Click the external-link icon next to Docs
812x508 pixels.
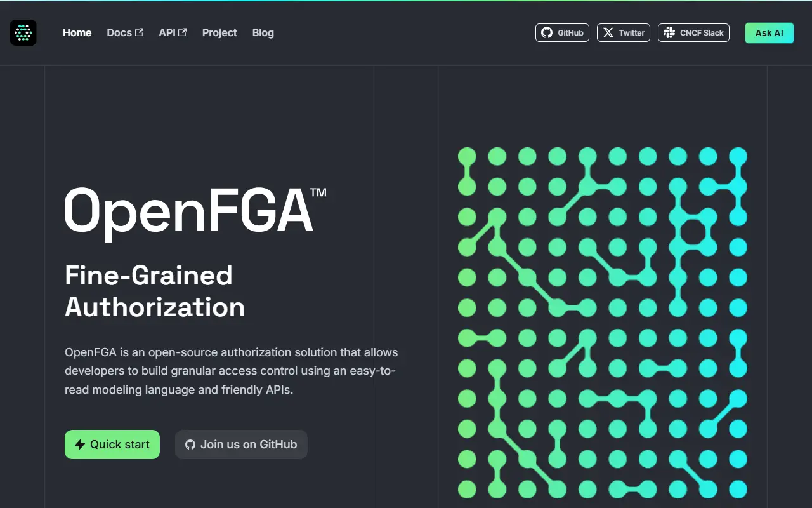click(140, 32)
